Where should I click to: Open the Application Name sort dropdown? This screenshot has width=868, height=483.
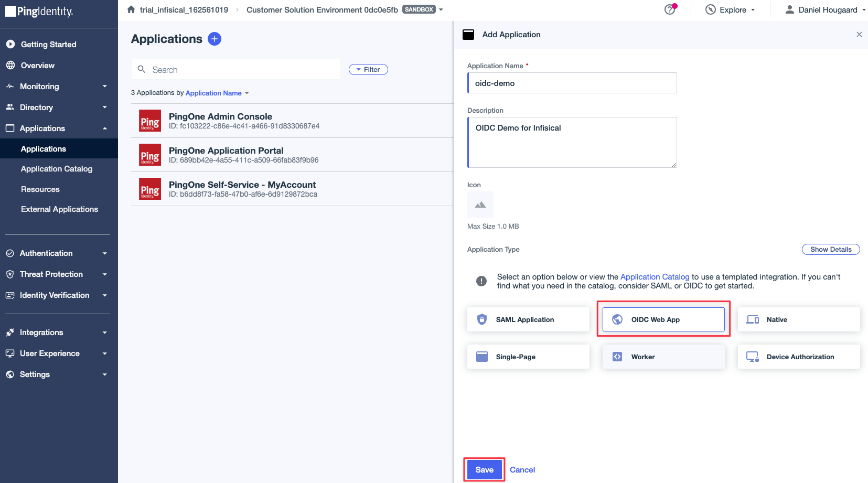217,93
